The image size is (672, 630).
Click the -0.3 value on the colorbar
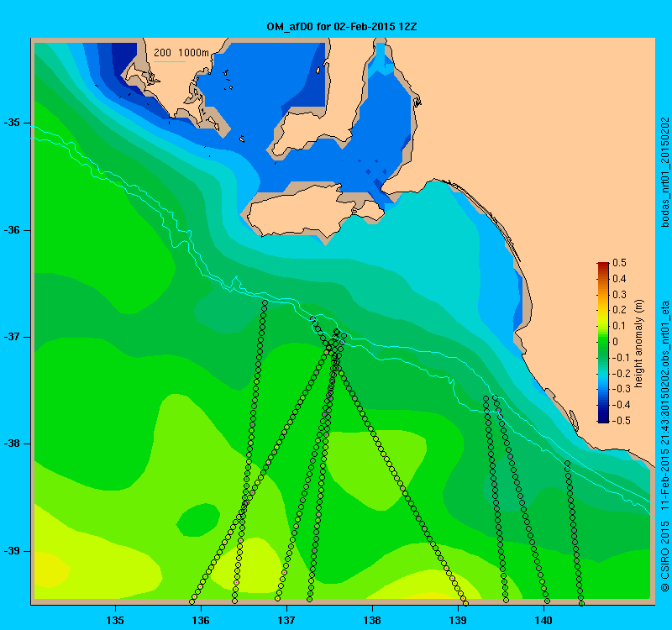[x=620, y=389]
